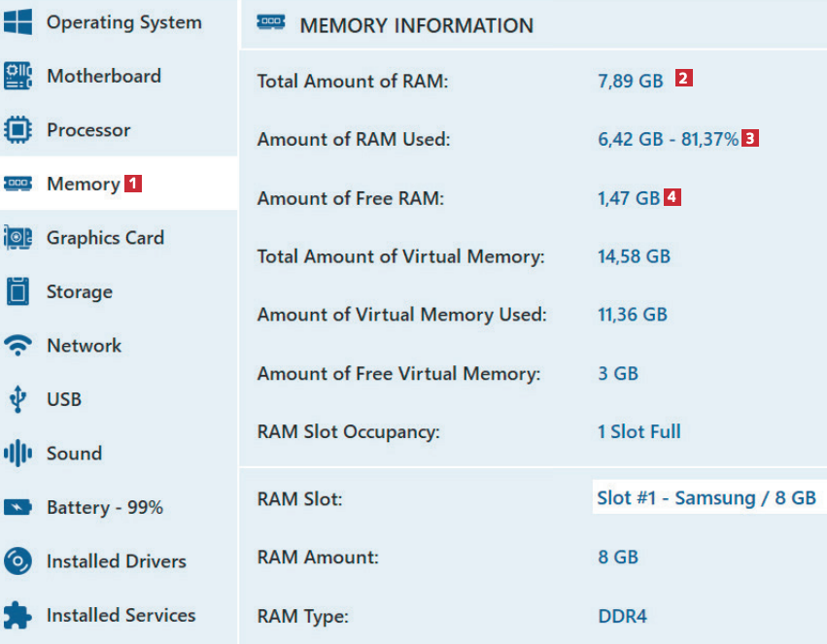Click the 1 Slot Full value

pos(638,431)
